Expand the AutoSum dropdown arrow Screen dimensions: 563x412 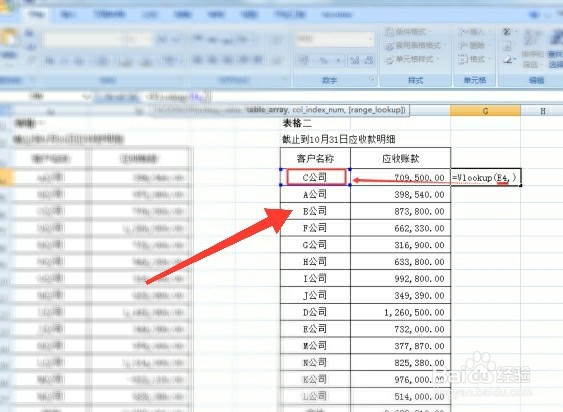(516, 32)
